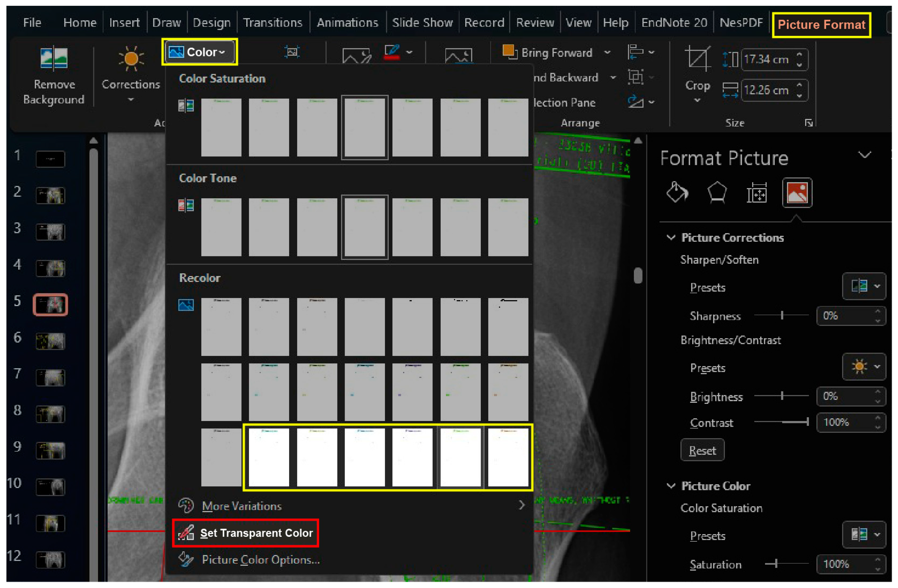Select the Picture tab icon

[797, 193]
